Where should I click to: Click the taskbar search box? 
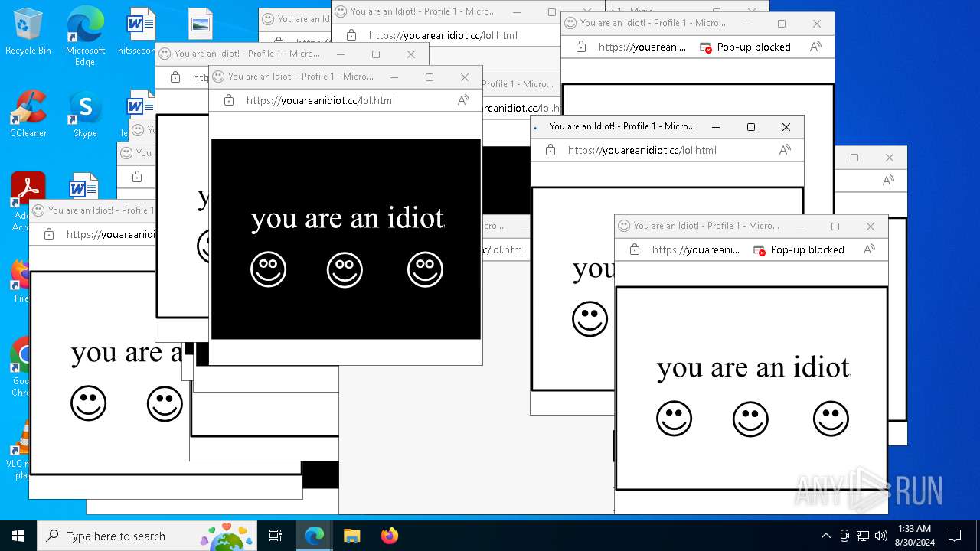147,536
